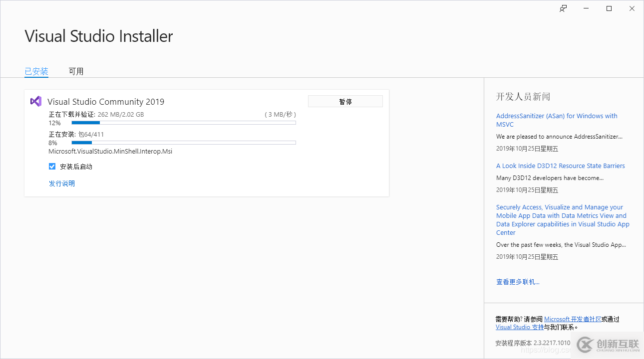The image size is (644, 359).
Task: Open AddressSanitizer (ASan) for Windows news link
Action: click(x=557, y=120)
